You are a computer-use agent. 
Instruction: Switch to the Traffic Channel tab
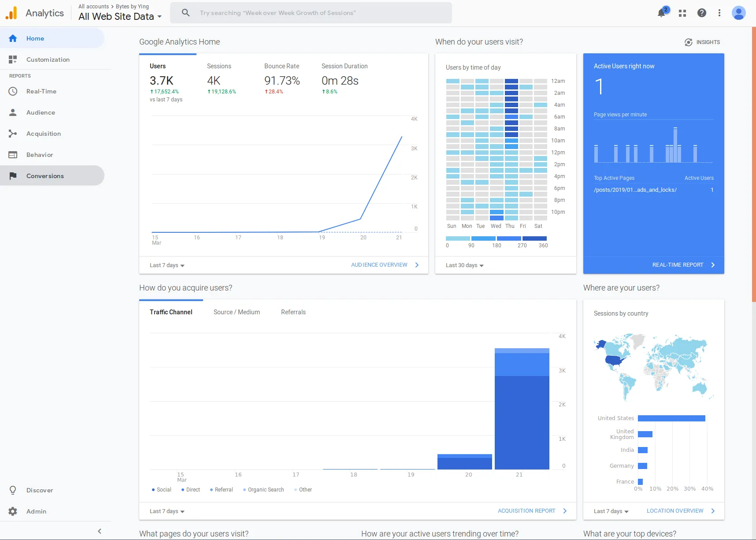coord(171,312)
